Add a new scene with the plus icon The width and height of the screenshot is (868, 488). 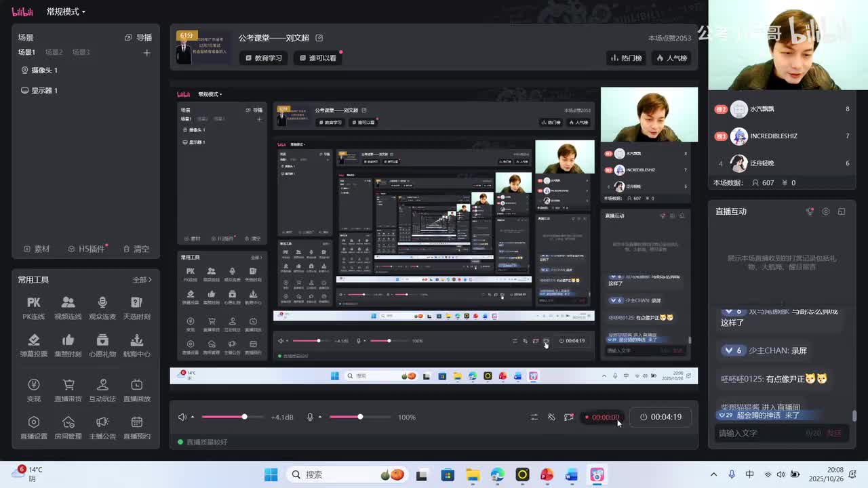146,52
